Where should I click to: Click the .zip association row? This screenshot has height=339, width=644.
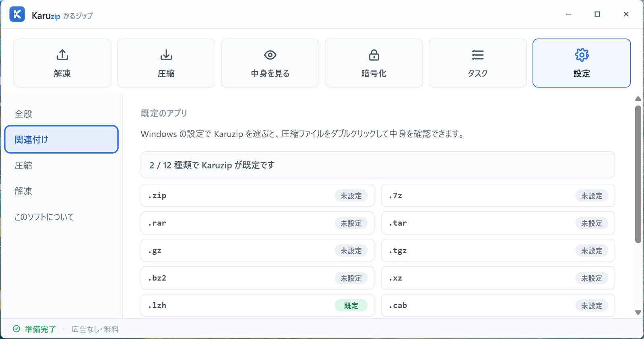pyautogui.click(x=257, y=195)
